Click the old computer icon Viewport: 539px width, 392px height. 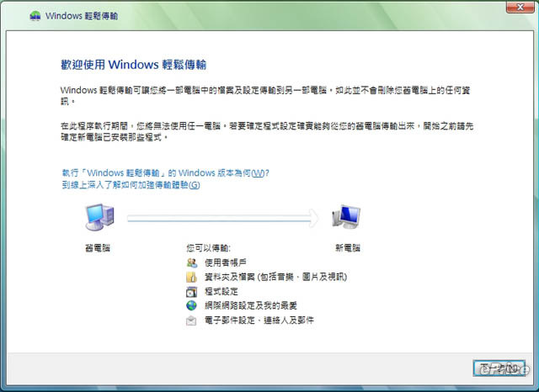click(x=99, y=217)
